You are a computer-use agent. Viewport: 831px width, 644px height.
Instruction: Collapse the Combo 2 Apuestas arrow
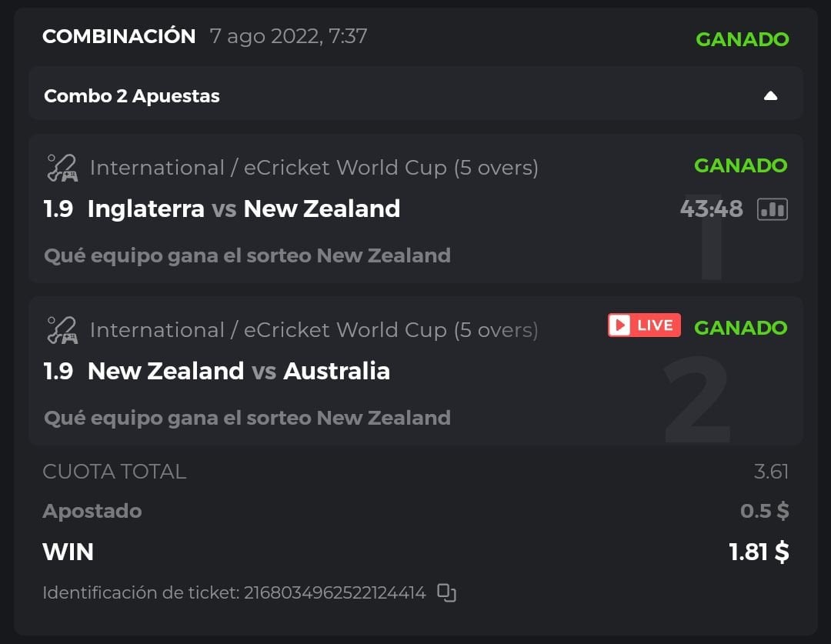(x=770, y=96)
